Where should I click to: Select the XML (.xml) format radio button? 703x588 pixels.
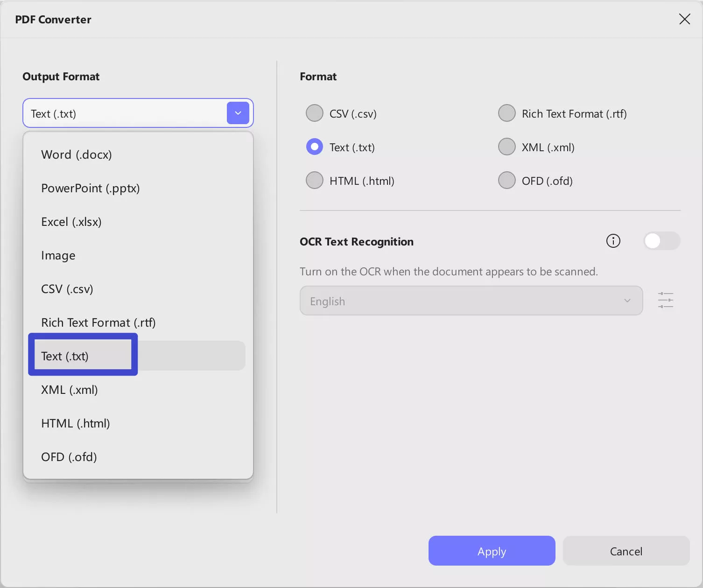pyautogui.click(x=506, y=147)
